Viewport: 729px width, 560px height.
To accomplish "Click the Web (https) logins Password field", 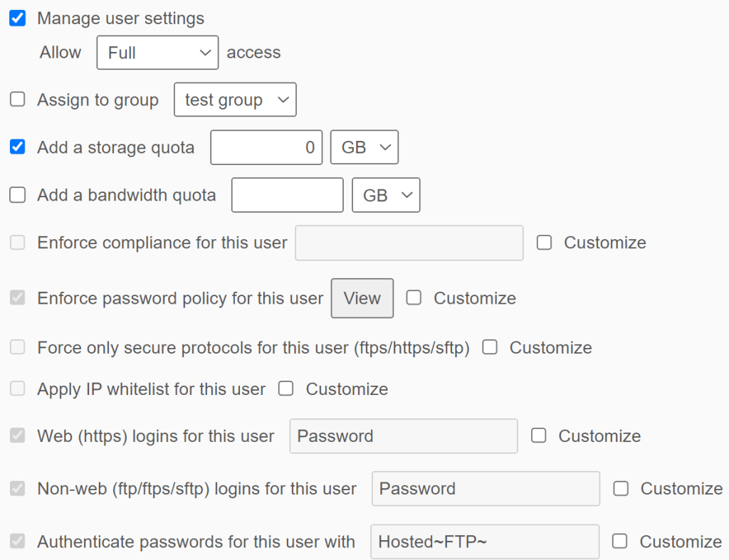I will (x=403, y=436).
